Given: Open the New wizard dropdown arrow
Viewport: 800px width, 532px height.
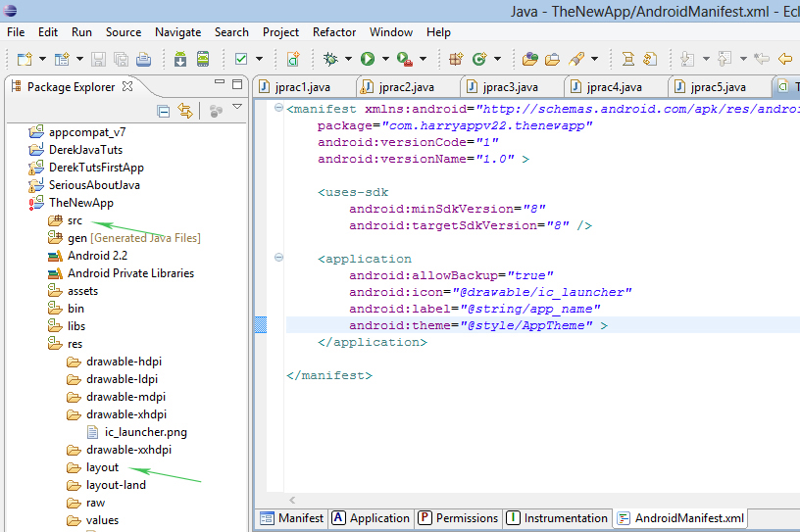Looking at the screenshot, I should coord(42,59).
